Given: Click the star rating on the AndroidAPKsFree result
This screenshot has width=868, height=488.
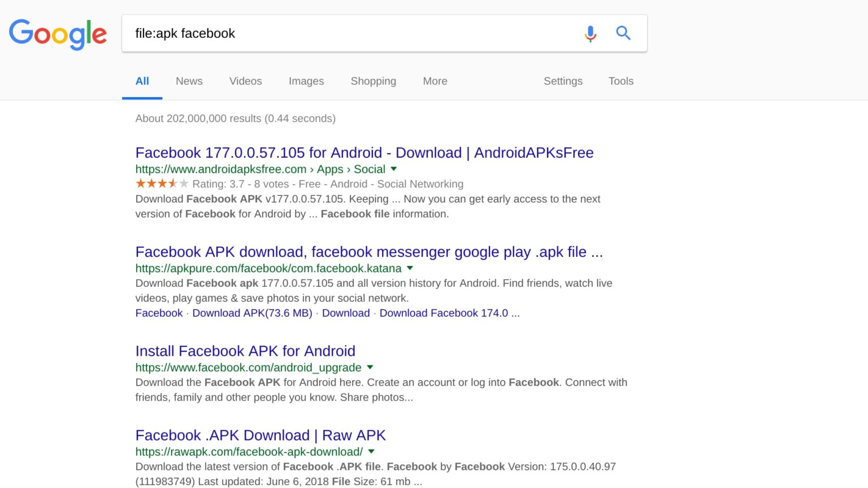Looking at the screenshot, I should [x=160, y=183].
